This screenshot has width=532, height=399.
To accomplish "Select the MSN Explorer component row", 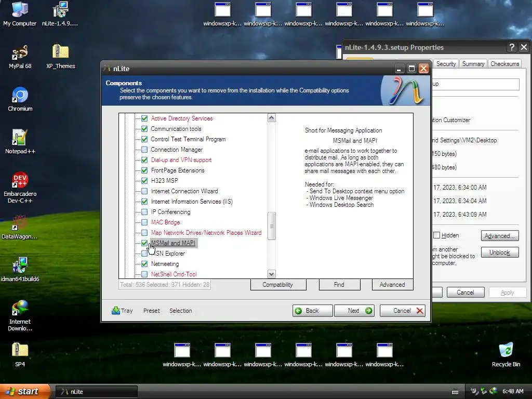I will (x=168, y=254).
